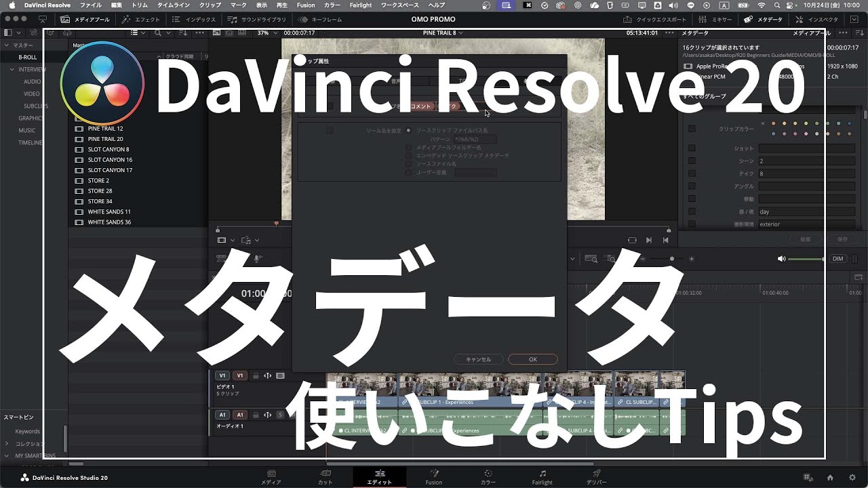868x488 pixels.
Task: Click the clear clip color X
Action: pos(763,123)
